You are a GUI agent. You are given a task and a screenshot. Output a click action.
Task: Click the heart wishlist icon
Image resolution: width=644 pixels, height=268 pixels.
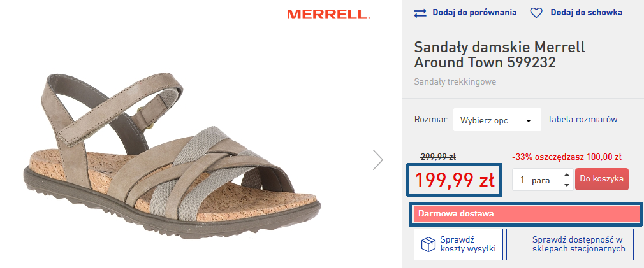click(536, 13)
